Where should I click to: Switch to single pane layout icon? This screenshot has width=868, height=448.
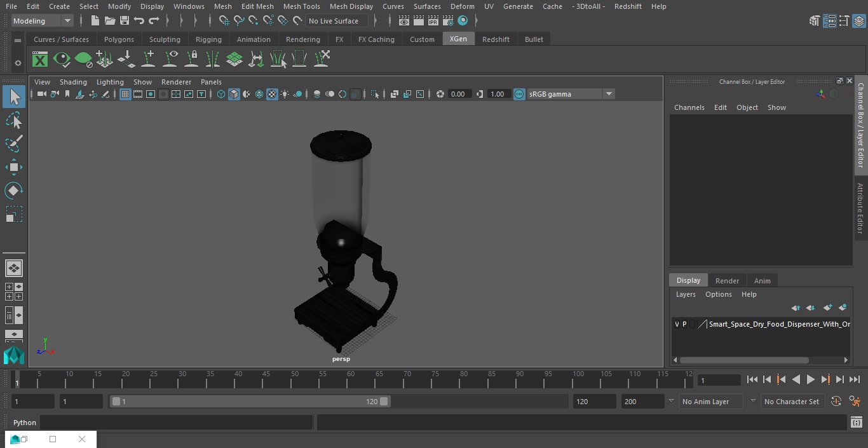point(14,268)
